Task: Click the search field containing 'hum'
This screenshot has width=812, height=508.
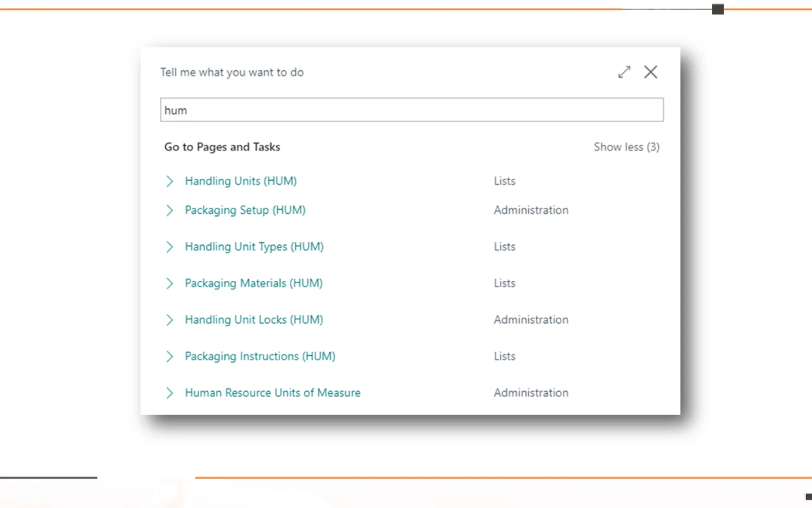Action: pos(412,110)
